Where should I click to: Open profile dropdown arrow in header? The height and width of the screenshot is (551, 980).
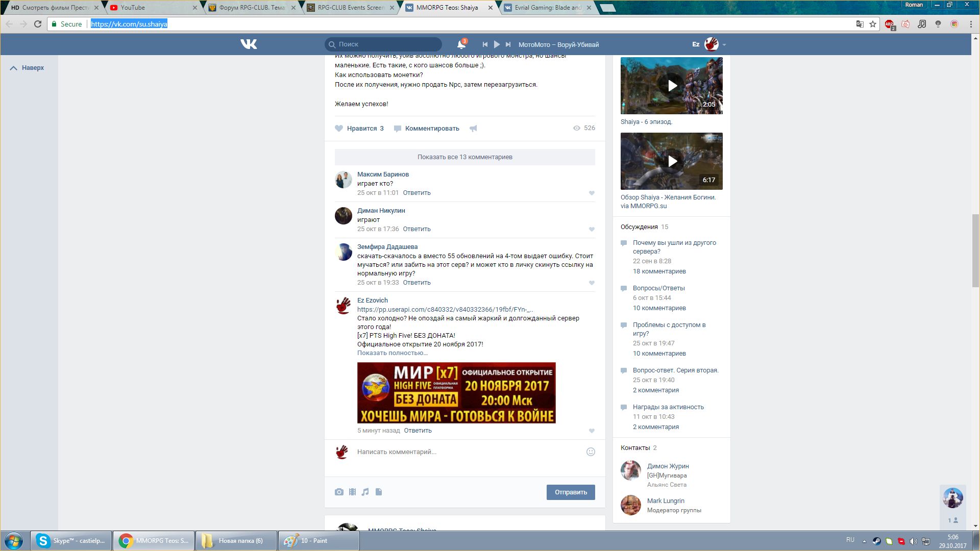tap(724, 45)
